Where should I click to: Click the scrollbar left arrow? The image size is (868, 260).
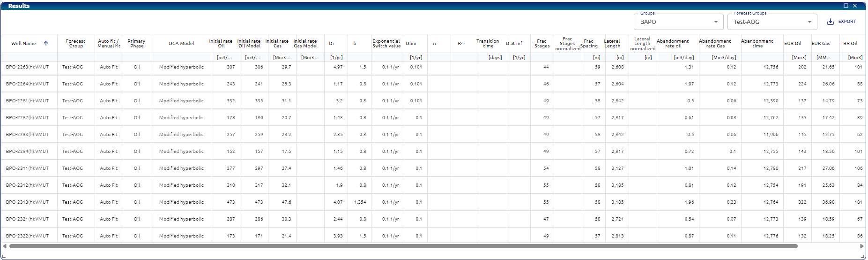5,246
